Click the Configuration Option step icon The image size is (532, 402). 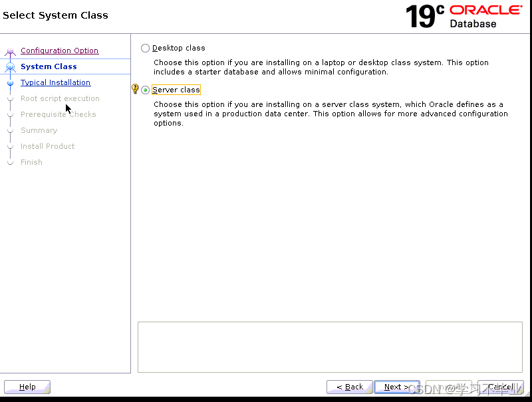(10, 50)
